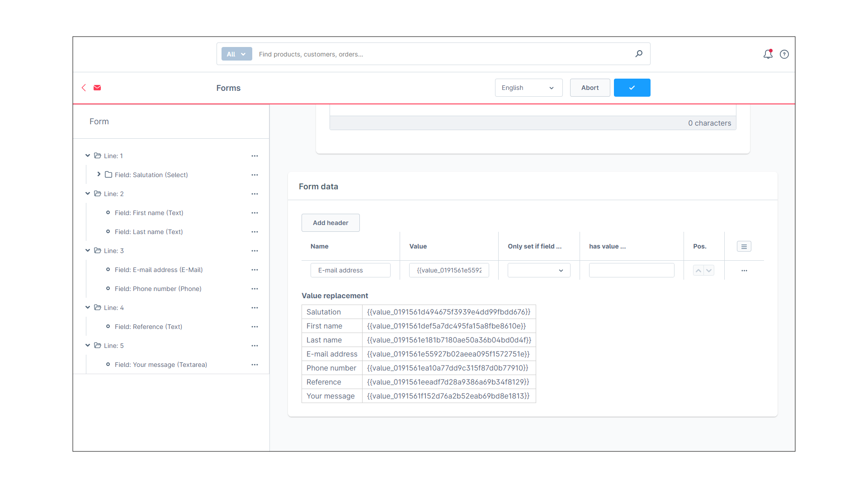Open options for Field: Salutation (Select)
The width and height of the screenshot is (868, 488).
tap(255, 175)
